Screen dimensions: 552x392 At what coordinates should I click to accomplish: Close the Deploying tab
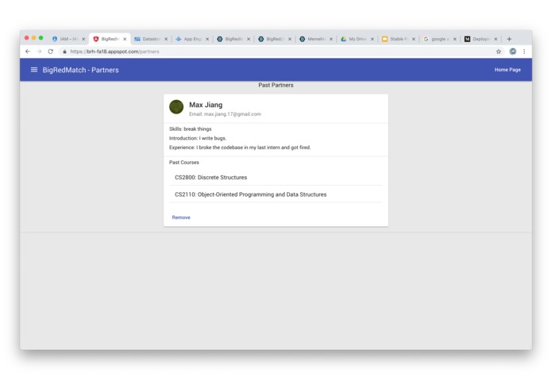click(x=496, y=39)
